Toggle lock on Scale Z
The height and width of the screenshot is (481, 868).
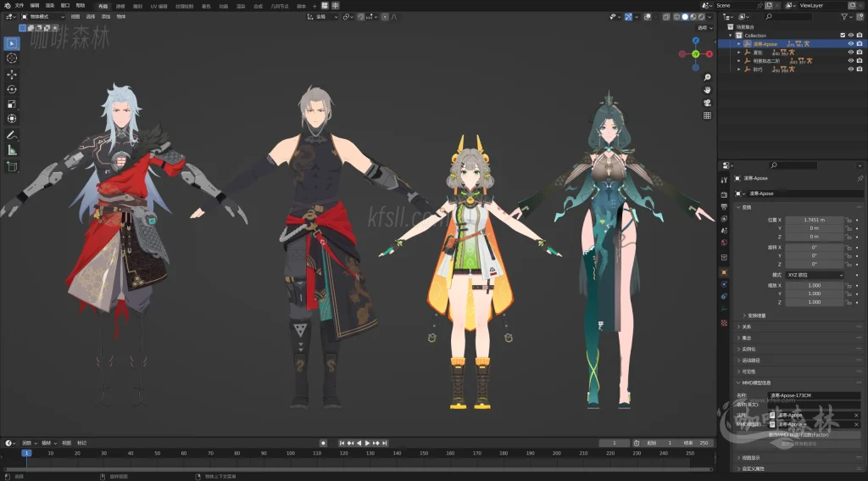[848, 302]
